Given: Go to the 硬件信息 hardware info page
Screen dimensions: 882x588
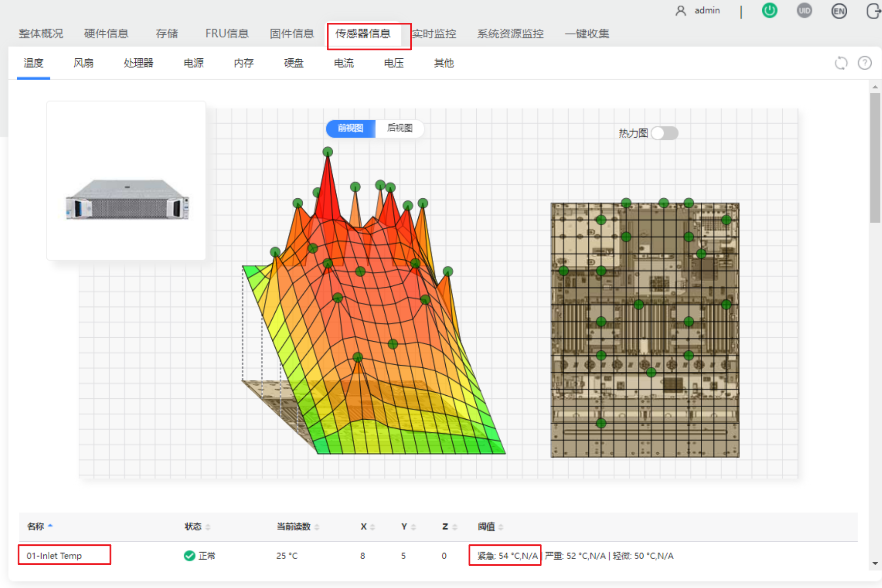Looking at the screenshot, I should point(106,33).
